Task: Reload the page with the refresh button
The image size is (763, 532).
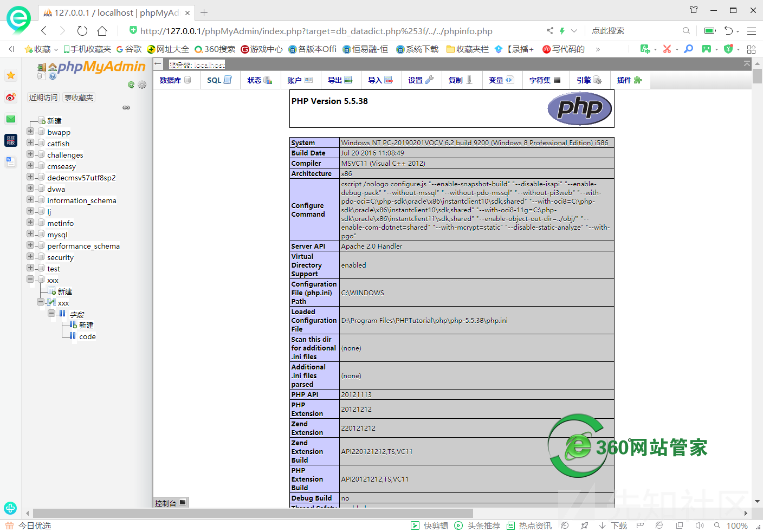Action: pos(82,31)
